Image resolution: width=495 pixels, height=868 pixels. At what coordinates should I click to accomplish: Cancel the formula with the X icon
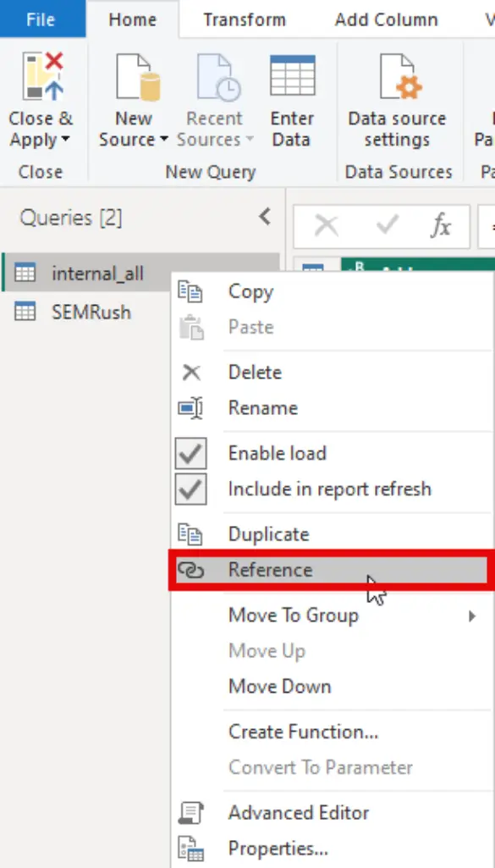tap(327, 226)
